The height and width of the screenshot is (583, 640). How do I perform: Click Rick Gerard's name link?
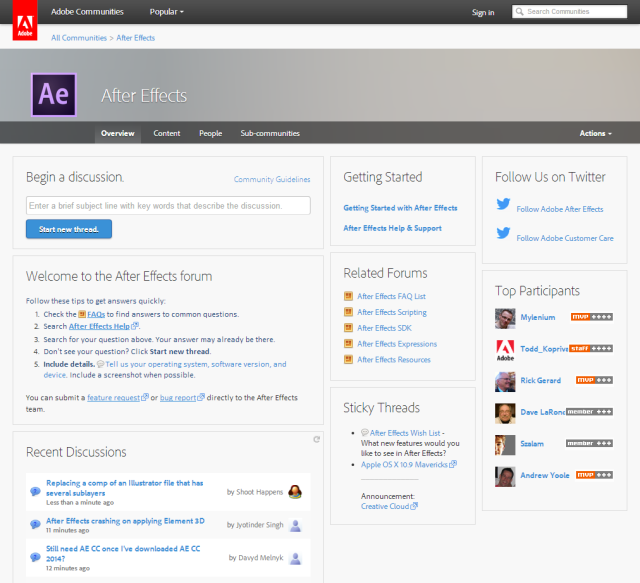(540, 381)
